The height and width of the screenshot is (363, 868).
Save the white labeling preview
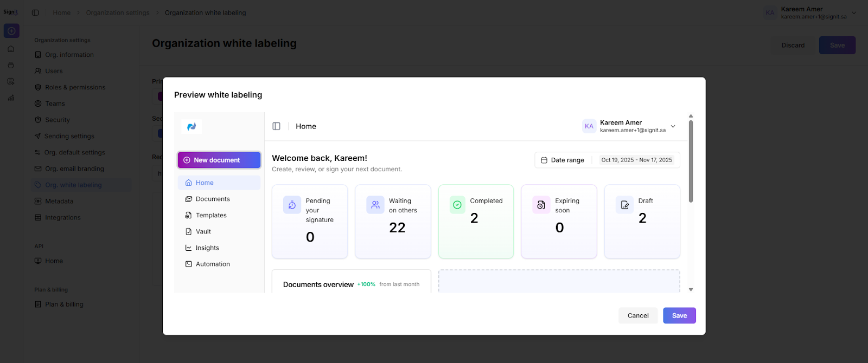[x=679, y=316]
